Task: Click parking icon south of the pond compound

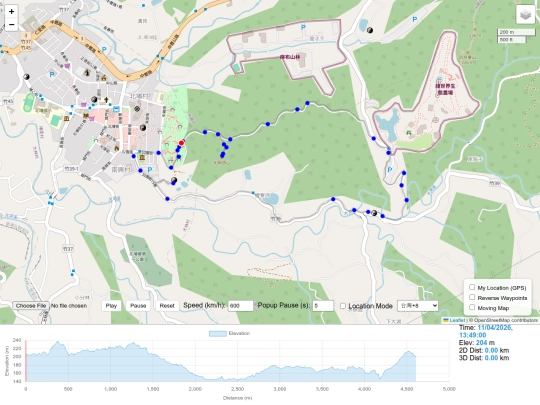Action: (x=390, y=170)
